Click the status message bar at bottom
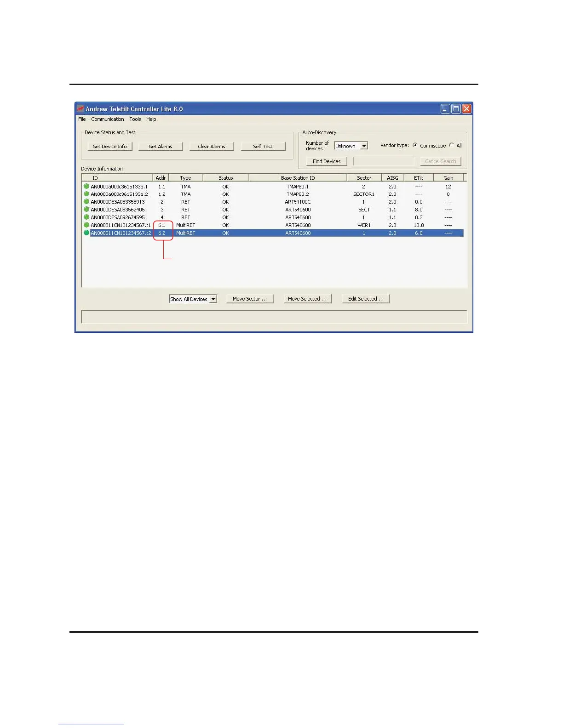Viewport: 563px width, 728px height. (274, 317)
